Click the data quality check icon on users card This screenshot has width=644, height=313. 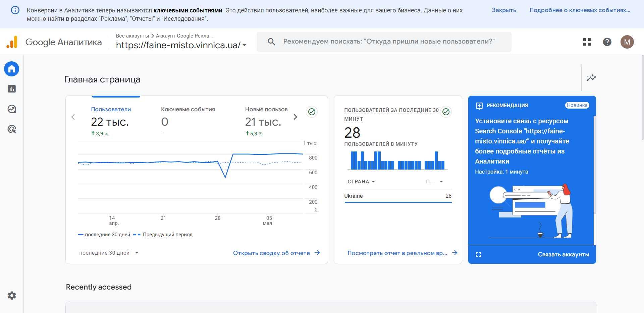(x=312, y=112)
